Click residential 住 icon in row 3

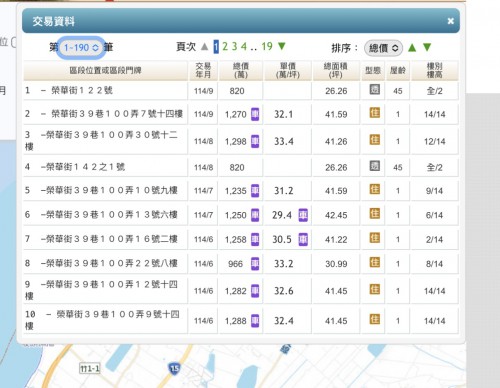click(375, 140)
